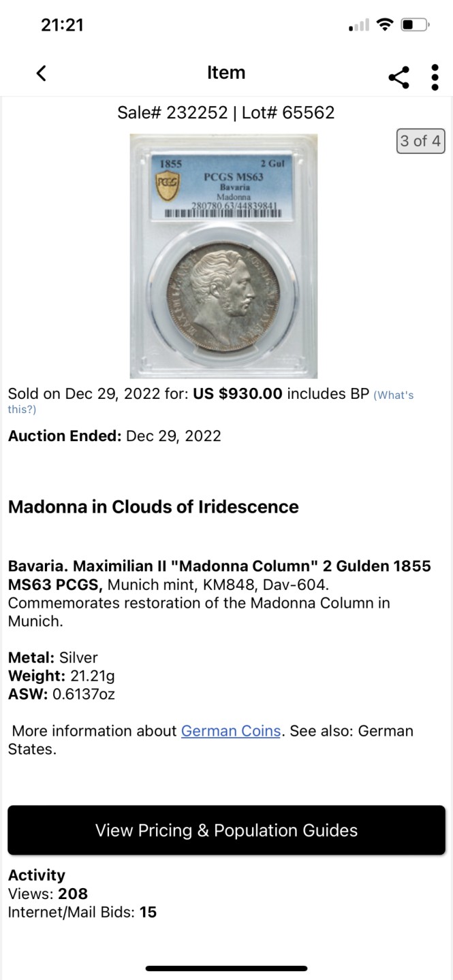Tap the gold PCGS logo on slab
The width and height of the screenshot is (453, 980).
[x=168, y=183]
